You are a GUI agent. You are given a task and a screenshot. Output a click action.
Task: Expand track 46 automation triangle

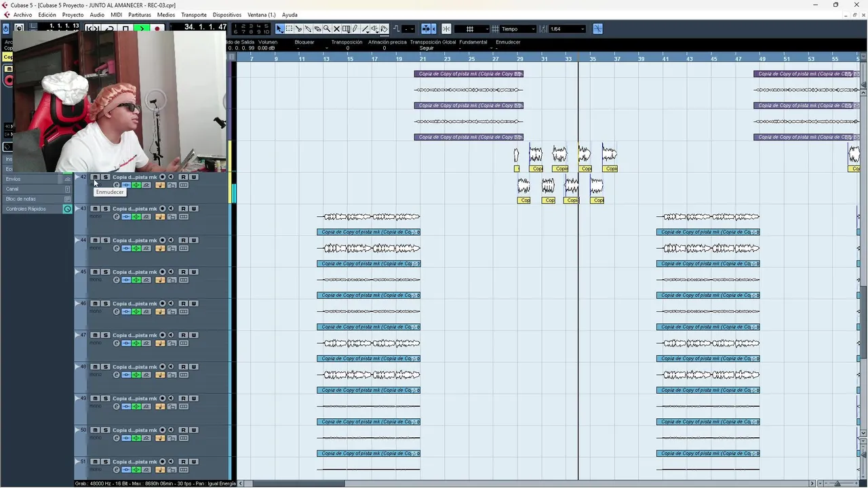pyautogui.click(x=77, y=304)
